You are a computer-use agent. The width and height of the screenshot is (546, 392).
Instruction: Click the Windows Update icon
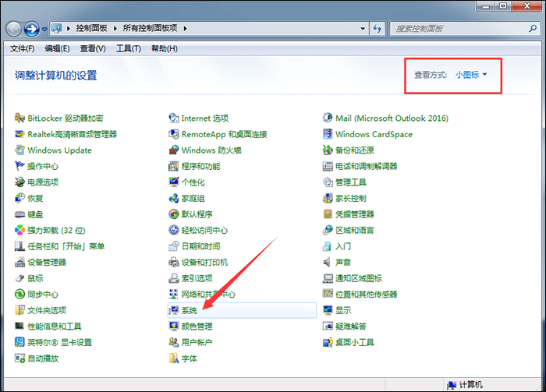[19, 150]
